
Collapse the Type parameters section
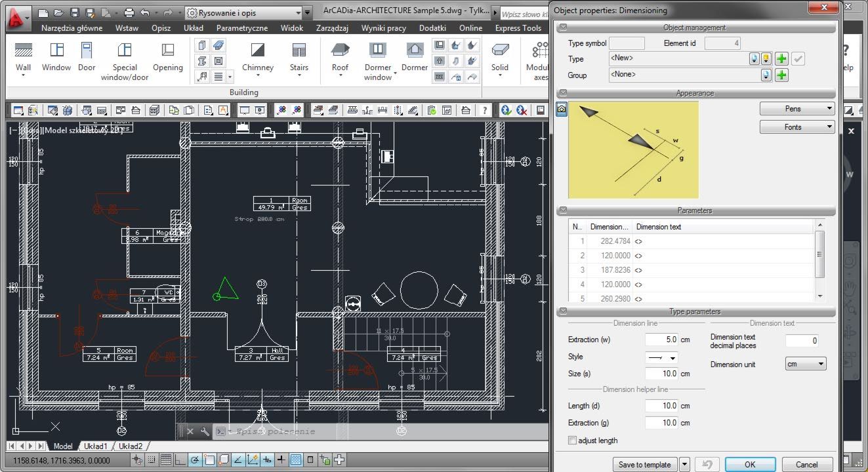tap(563, 311)
